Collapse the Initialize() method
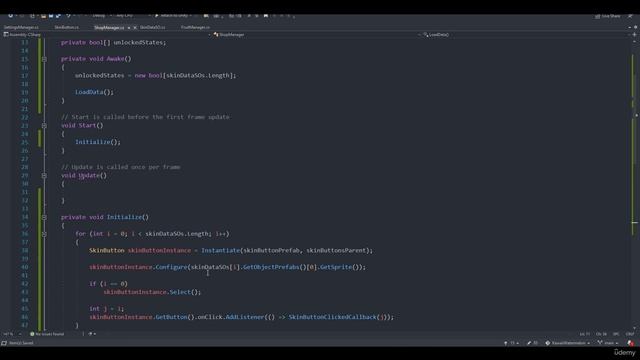This screenshot has height=360, width=640. [44, 218]
